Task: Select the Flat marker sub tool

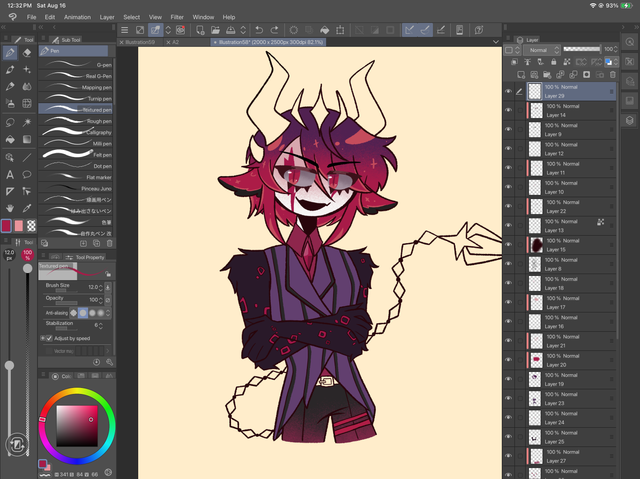Action: [x=76, y=177]
